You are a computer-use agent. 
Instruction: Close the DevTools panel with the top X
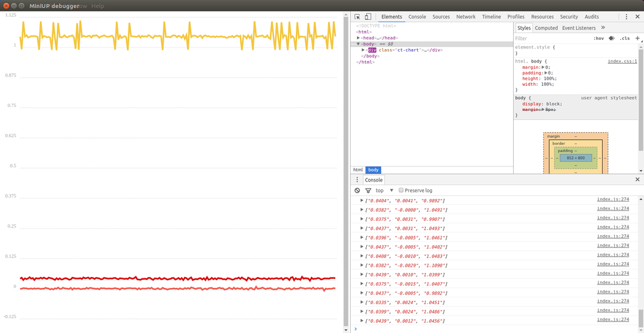(638, 17)
